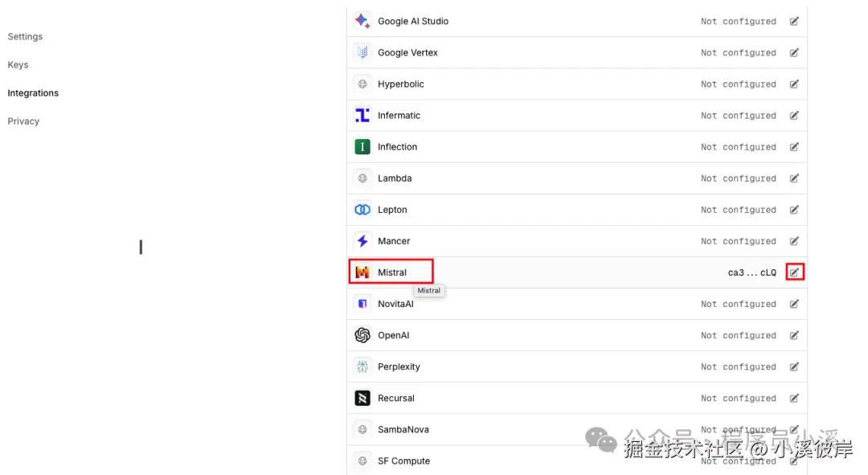Click the Lambda provider name
The height and width of the screenshot is (475, 868).
tap(395, 178)
